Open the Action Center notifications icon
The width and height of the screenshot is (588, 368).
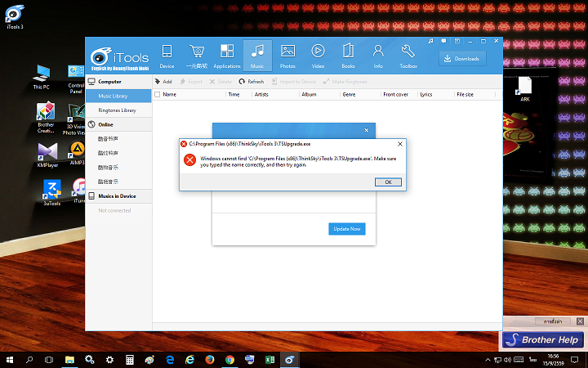point(574,360)
